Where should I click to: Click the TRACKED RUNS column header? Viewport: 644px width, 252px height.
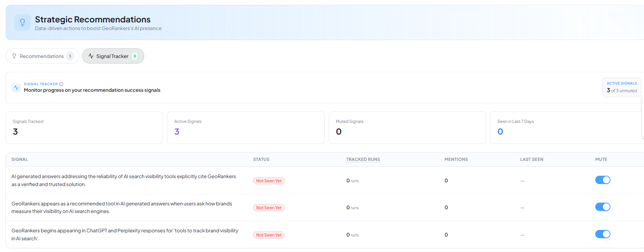click(363, 159)
